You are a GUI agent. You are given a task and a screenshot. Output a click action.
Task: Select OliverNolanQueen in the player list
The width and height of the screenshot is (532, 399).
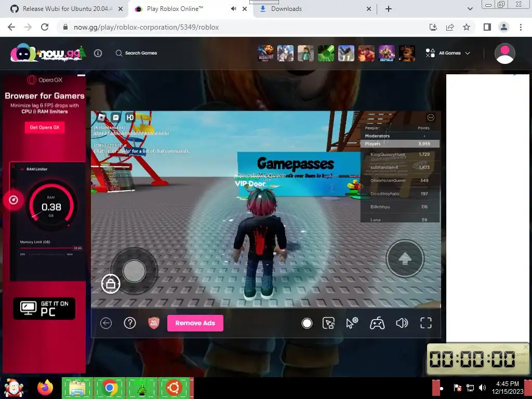400,180
